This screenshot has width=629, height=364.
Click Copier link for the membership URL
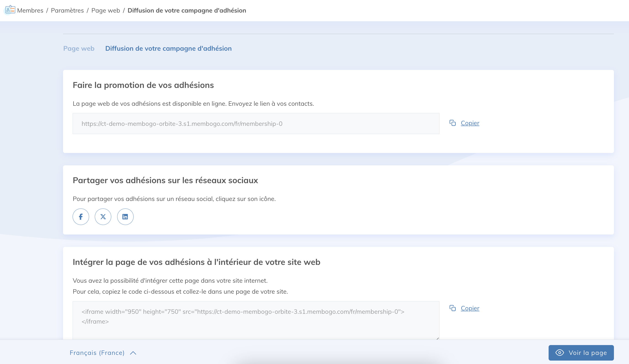pos(470,123)
